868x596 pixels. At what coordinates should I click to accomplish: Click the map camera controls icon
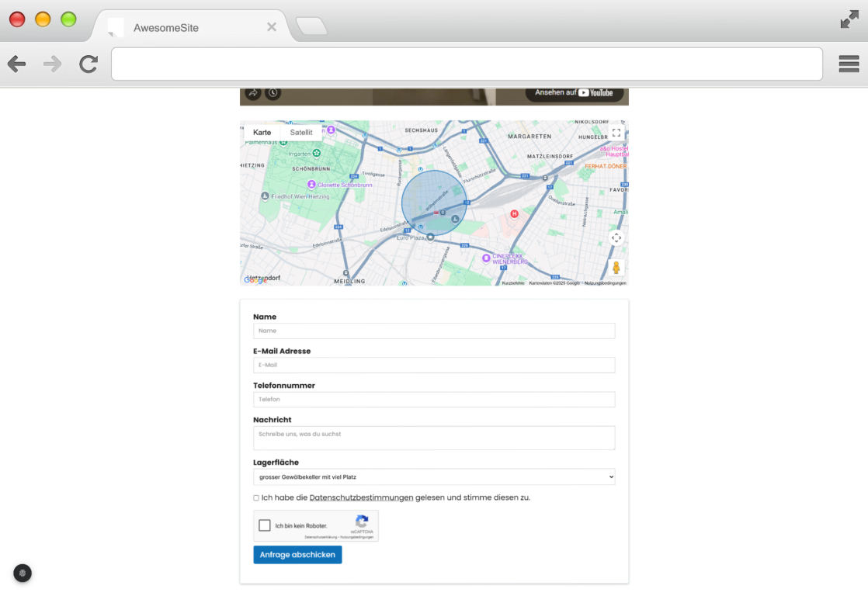[616, 238]
